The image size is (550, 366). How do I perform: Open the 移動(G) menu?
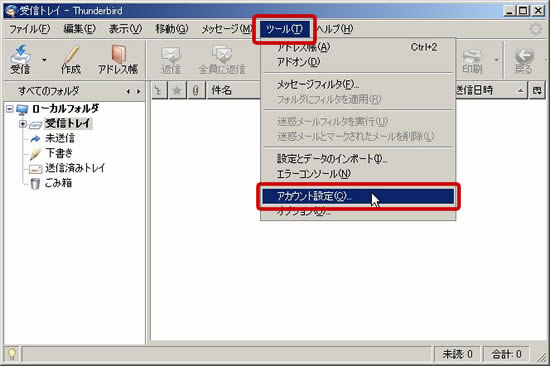[x=172, y=29]
